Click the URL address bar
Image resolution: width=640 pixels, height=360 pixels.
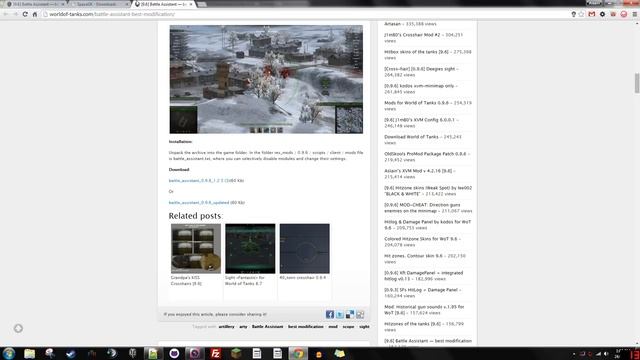pos(306,14)
